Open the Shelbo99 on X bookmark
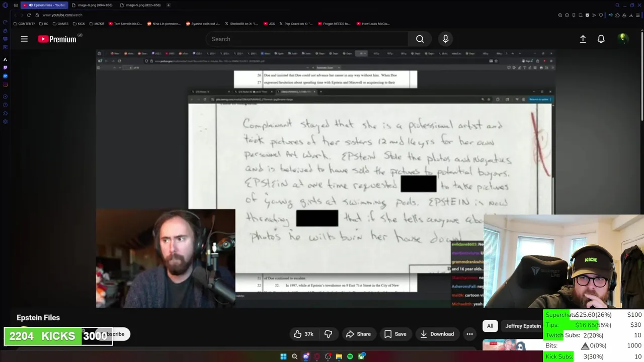 click(241, 24)
